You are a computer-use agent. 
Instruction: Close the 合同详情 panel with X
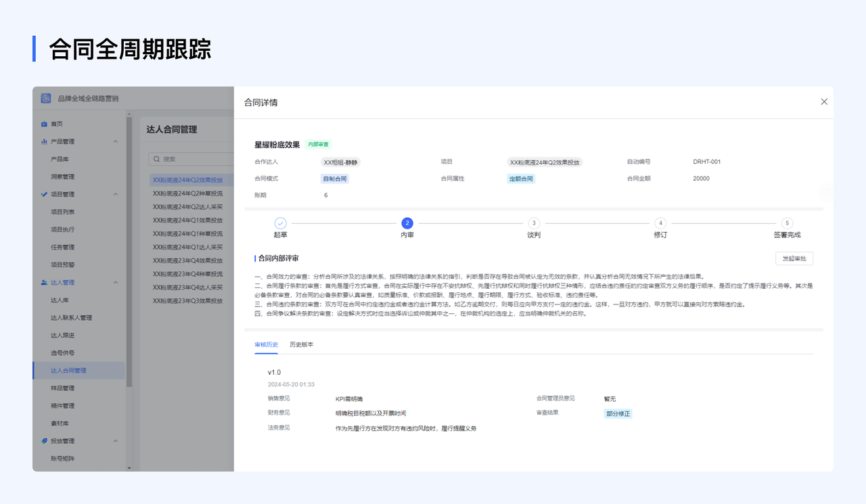[824, 101]
